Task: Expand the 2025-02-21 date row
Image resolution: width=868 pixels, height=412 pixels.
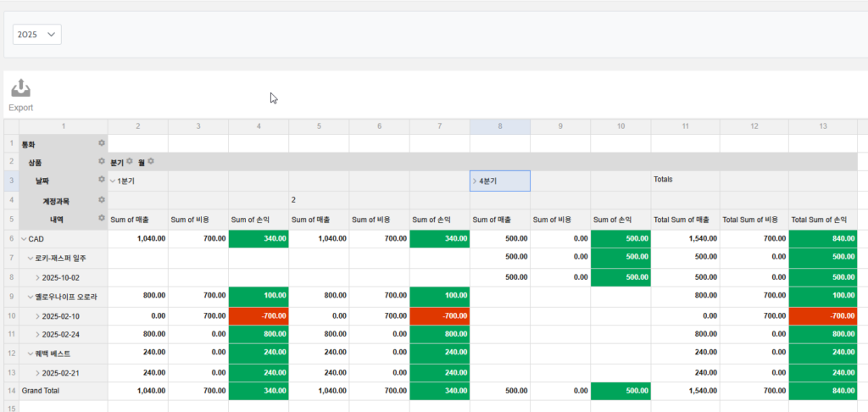Action: point(37,373)
